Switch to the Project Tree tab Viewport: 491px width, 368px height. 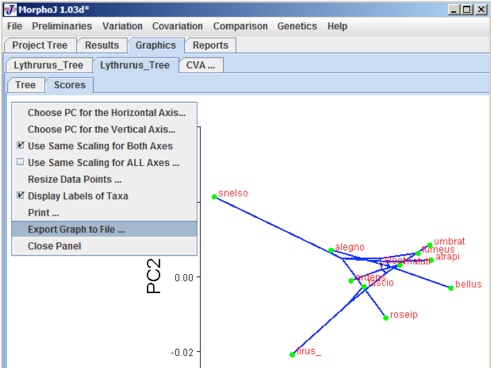[x=40, y=45]
